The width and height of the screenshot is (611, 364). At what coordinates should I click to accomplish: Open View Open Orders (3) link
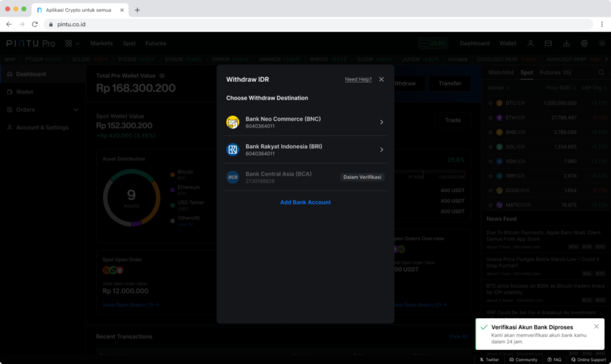[131, 305]
